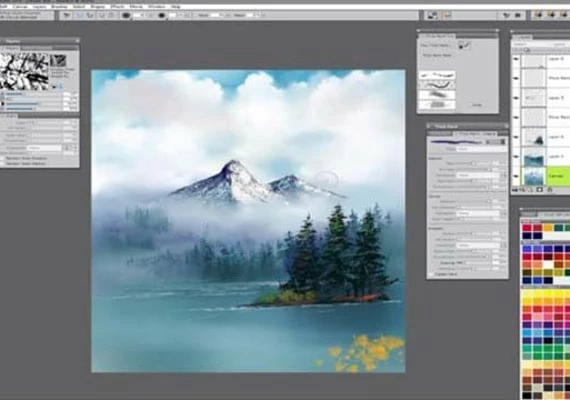This screenshot has width=570, height=400.
Task: Open the Effects menu
Action: [117, 7]
